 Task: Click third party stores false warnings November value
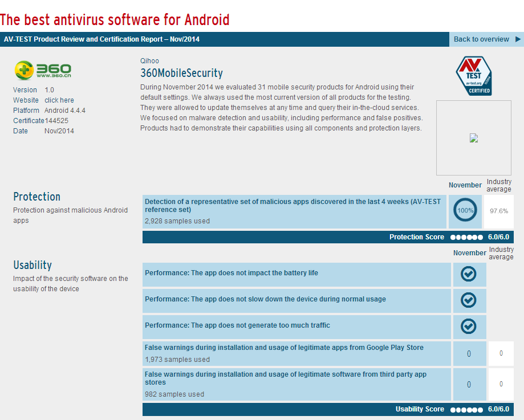point(469,385)
